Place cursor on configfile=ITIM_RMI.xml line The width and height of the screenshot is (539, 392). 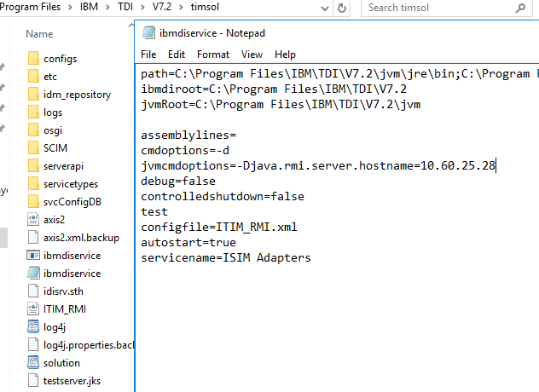point(219,227)
